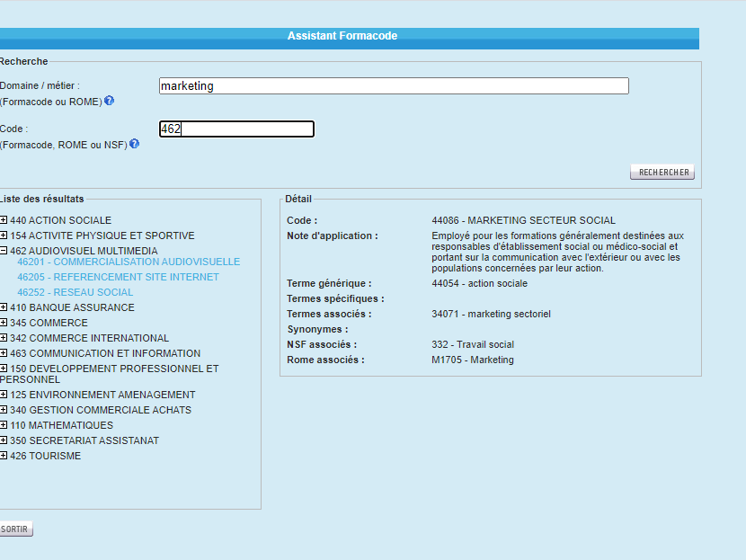The image size is (746, 560).
Task: Click detail code 44086 - MARKETING SECTEUR SOCIAL
Action: click(523, 220)
